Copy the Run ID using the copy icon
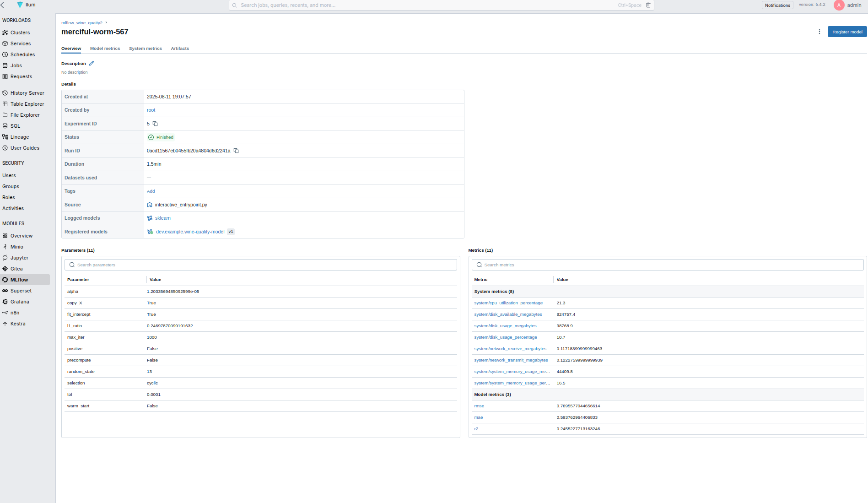 (x=236, y=151)
